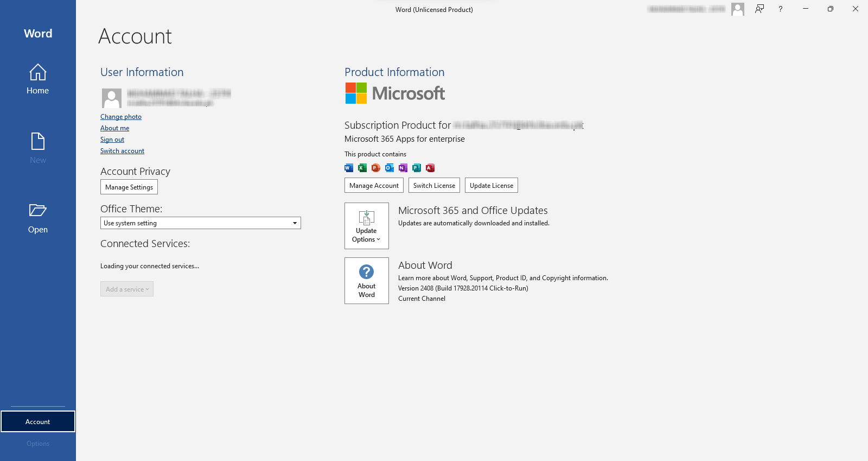Select Options in the sidebar
Viewport: 868px width, 461px height.
click(38, 444)
